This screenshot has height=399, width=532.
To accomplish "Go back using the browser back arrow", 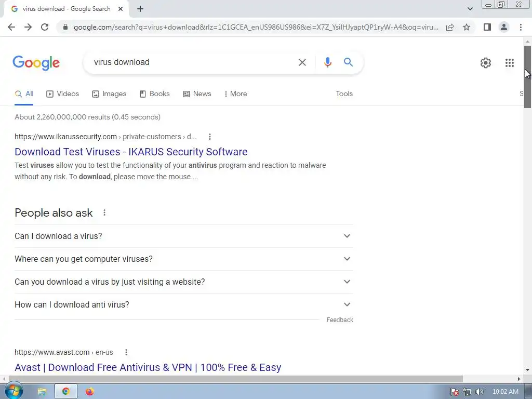I will [x=11, y=27].
